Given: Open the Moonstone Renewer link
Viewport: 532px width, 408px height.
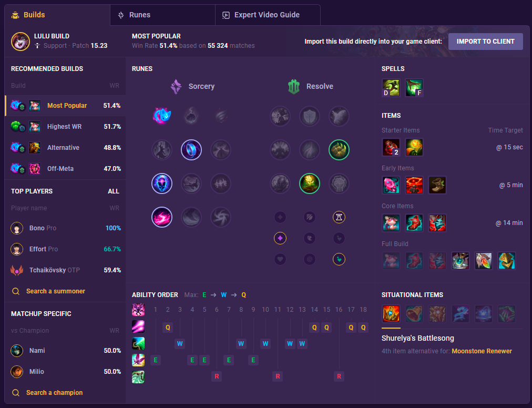Looking at the screenshot, I should click(x=482, y=351).
